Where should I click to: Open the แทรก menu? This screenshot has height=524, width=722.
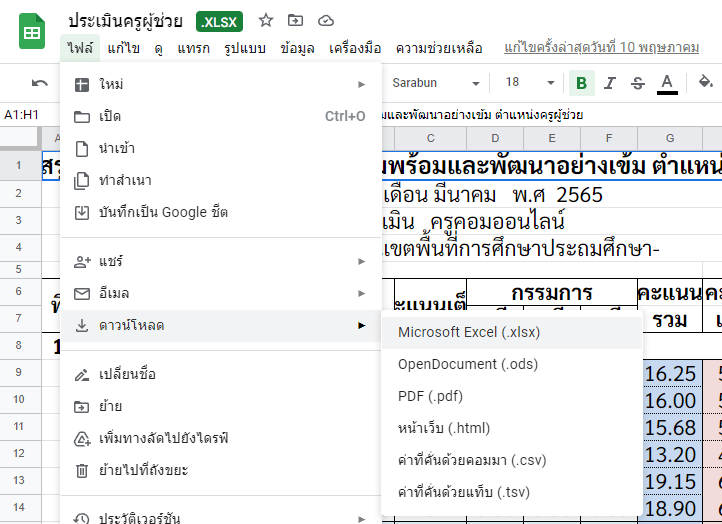pyautogui.click(x=194, y=48)
